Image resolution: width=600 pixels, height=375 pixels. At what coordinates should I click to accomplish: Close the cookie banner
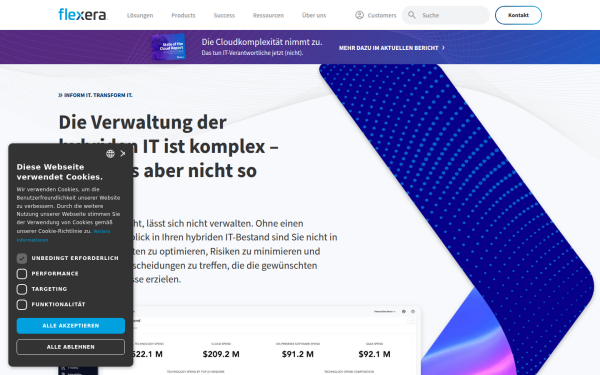click(123, 153)
